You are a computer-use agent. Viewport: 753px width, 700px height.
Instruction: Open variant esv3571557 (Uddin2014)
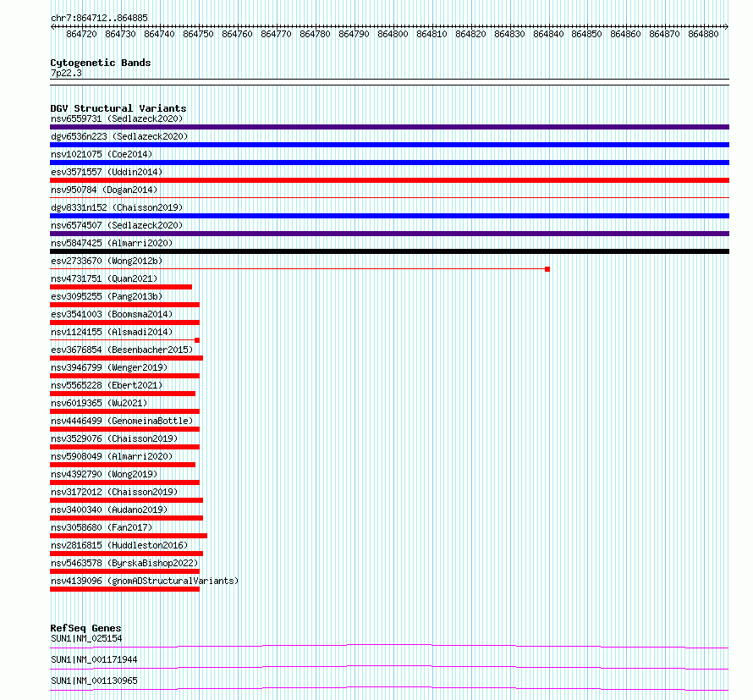107,172
